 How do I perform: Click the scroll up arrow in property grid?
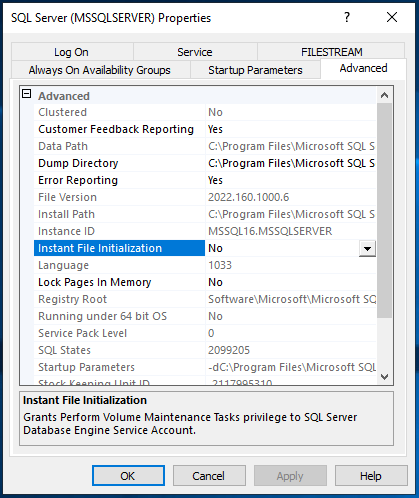coord(384,95)
